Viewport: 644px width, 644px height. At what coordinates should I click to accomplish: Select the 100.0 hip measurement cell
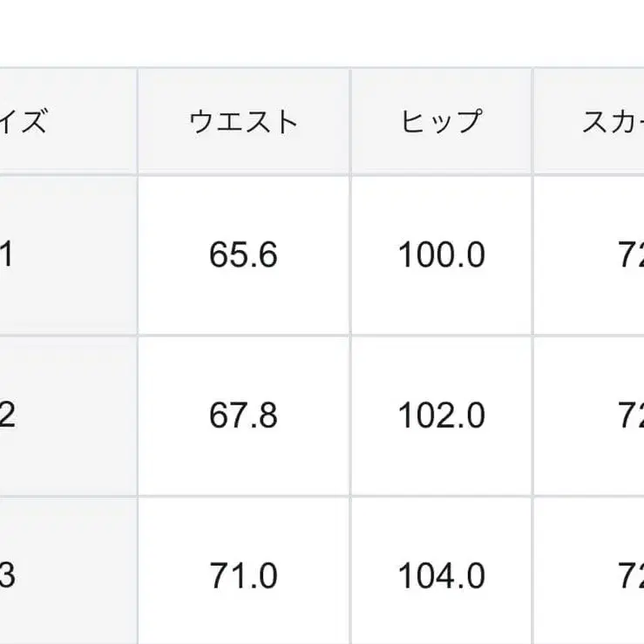[x=441, y=255]
